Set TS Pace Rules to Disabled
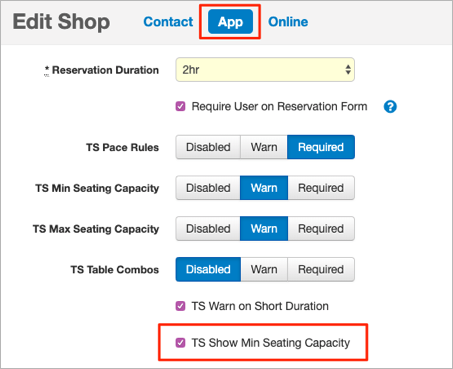453x369 pixels. pos(208,147)
